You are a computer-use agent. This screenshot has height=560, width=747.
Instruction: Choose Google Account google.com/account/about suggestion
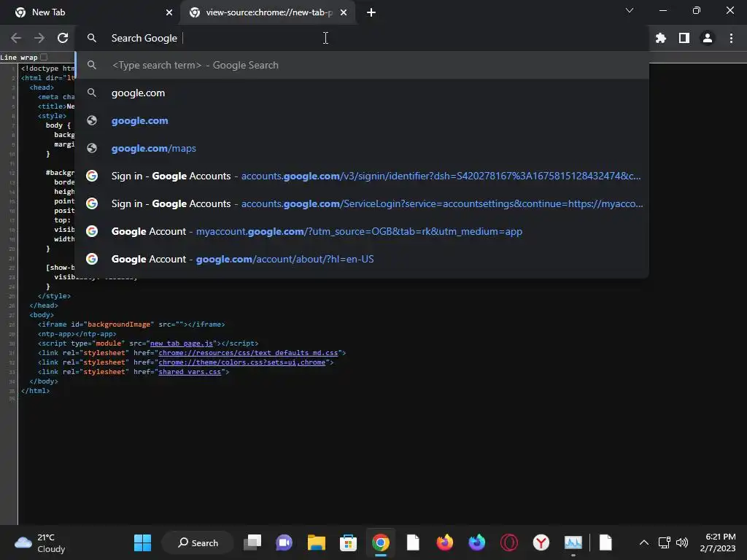[x=362, y=259]
